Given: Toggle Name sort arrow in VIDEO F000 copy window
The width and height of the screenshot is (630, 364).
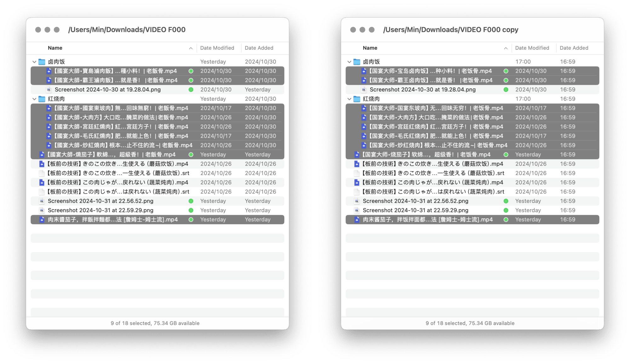Looking at the screenshot, I should (x=506, y=48).
